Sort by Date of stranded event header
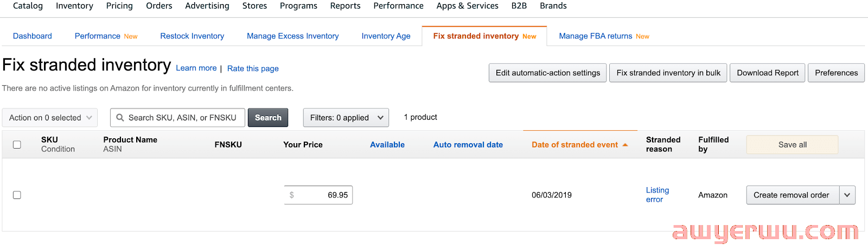 coord(575,145)
